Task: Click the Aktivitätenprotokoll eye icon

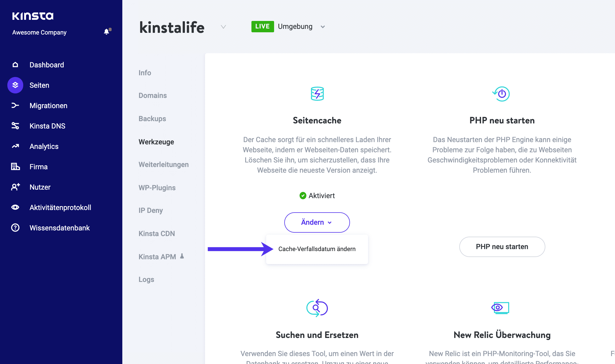Action: pos(15,207)
